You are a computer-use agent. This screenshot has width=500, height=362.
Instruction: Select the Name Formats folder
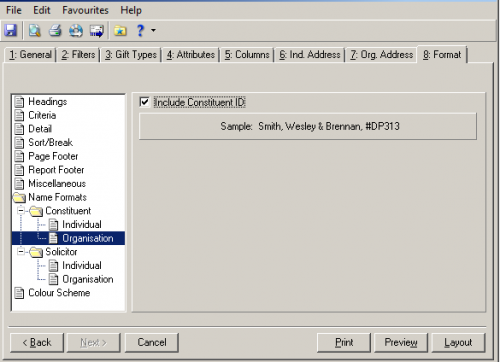pyautogui.click(x=57, y=197)
